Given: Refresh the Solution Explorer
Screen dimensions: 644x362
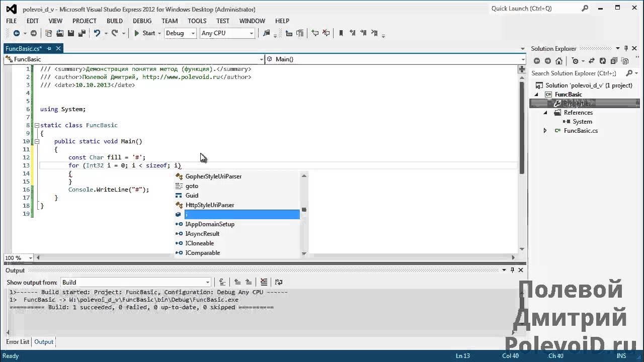Looking at the screenshot, I should [602, 61].
